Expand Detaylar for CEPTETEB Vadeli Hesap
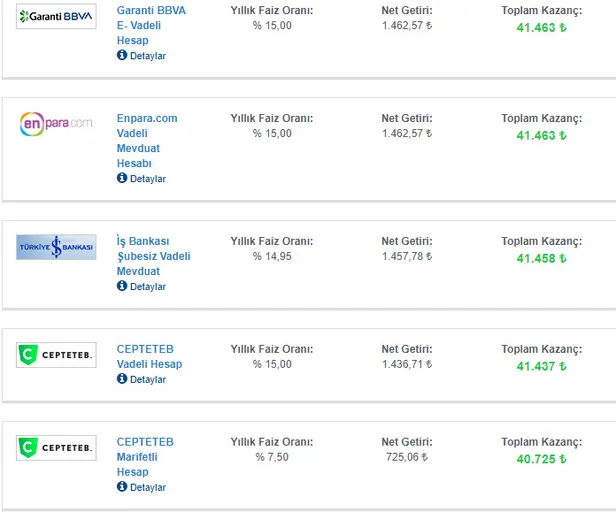Viewport: 616px width, 512px height. (147, 380)
